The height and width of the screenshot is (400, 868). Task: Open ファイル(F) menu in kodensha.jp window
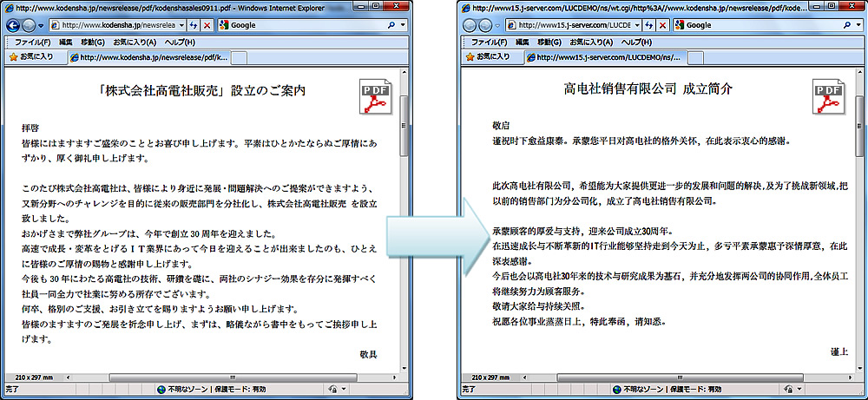(x=33, y=42)
